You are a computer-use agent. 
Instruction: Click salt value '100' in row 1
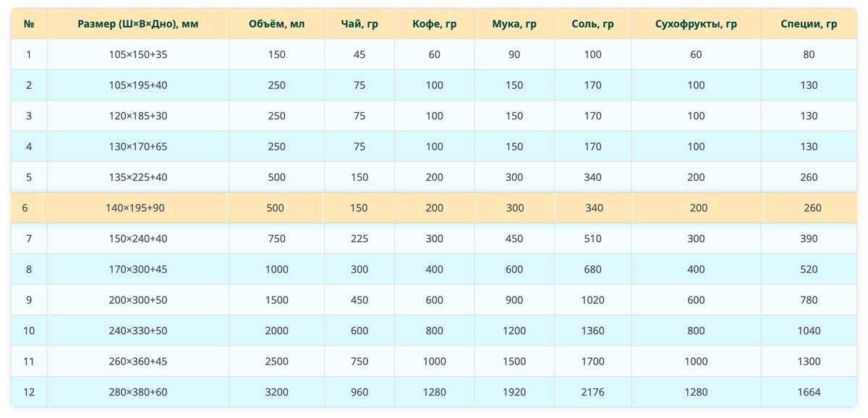(592, 54)
